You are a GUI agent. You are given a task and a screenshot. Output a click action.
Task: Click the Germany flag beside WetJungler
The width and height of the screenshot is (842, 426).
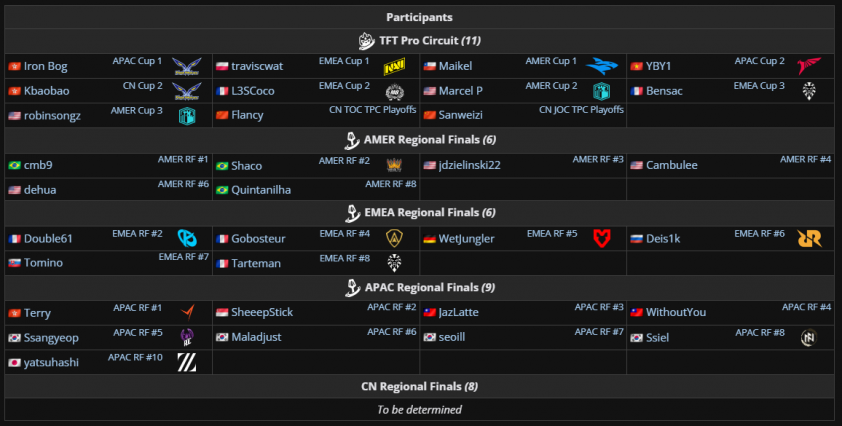[x=429, y=239]
